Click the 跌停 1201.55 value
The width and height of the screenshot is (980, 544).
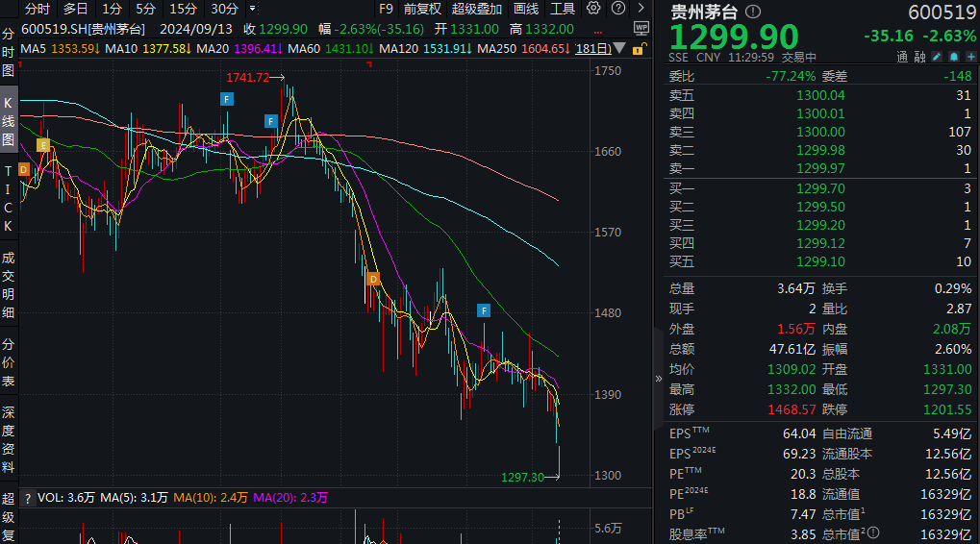947,409
